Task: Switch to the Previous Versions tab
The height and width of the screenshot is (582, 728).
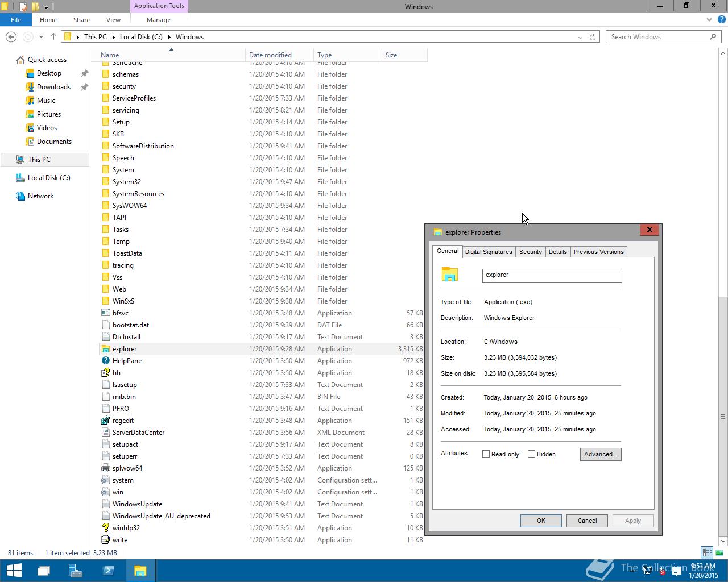Action: (x=599, y=252)
